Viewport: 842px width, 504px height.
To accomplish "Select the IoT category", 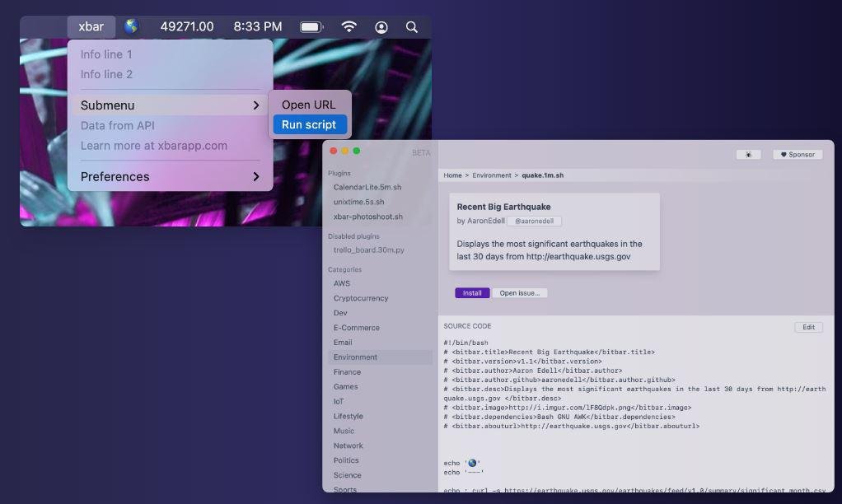I will (x=339, y=402).
